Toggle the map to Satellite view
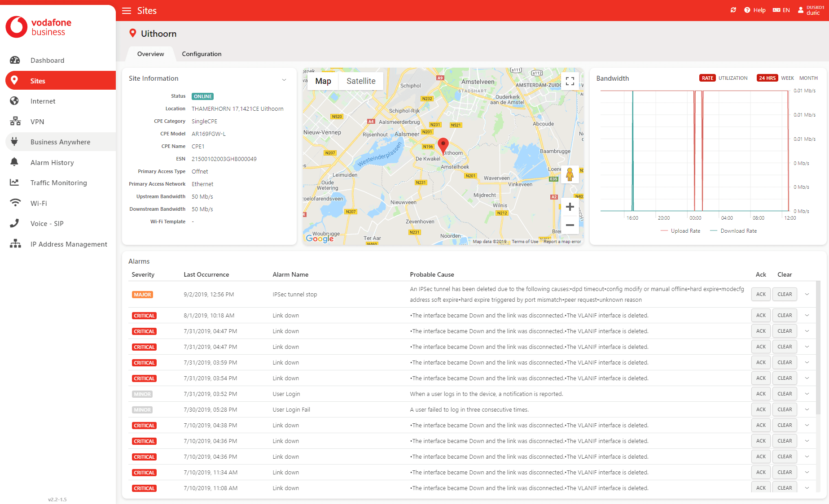829x504 pixels. pyautogui.click(x=361, y=81)
